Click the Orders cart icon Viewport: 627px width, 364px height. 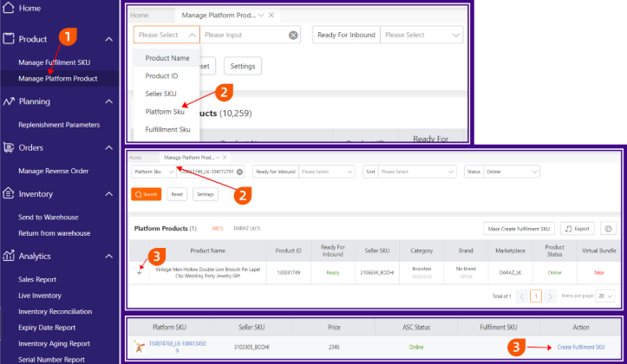pyautogui.click(x=9, y=148)
